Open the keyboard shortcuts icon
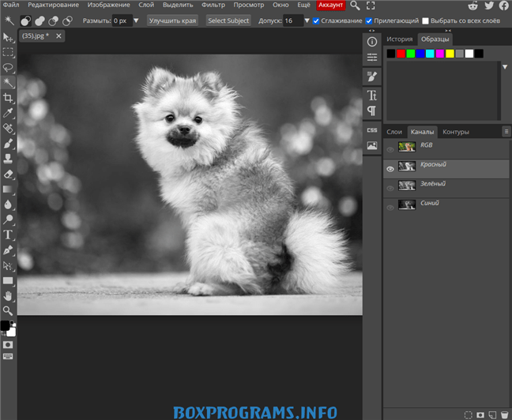The height and width of the screenshot is (420, 512). point(8,356)
